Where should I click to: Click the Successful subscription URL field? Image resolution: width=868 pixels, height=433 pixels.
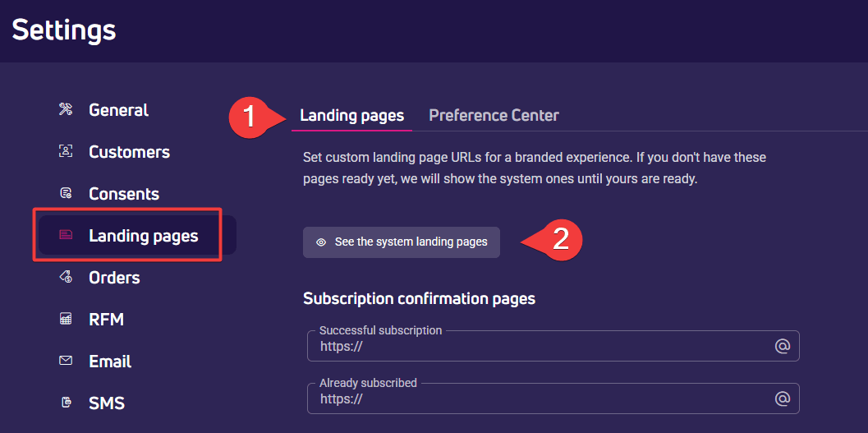(553, 346)
